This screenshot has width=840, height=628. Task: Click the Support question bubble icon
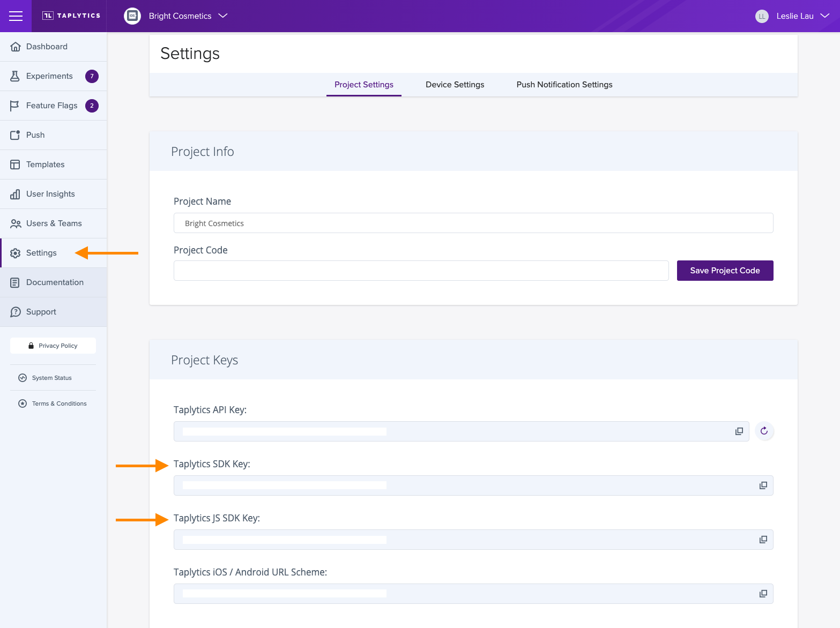point(16,312)
